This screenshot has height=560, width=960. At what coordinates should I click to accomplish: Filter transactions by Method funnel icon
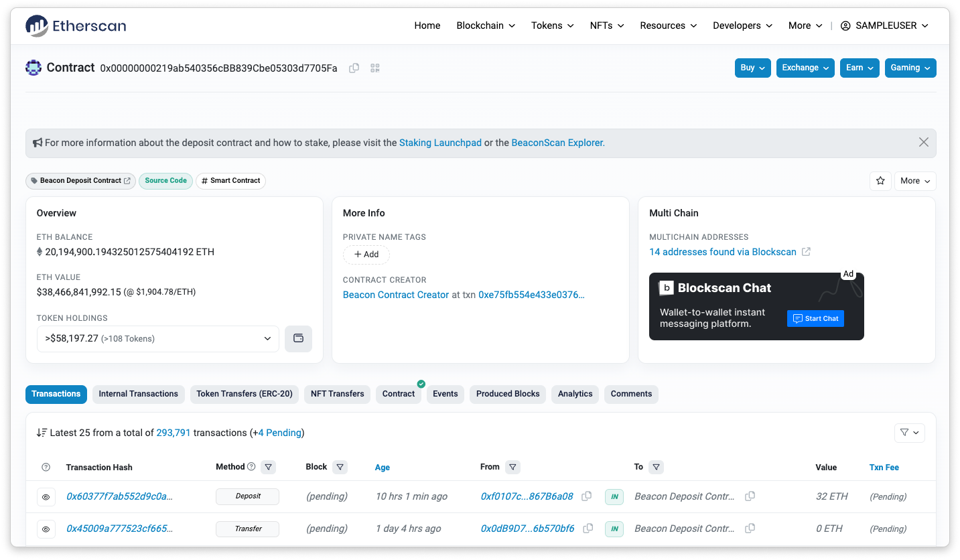pos(268,467)
